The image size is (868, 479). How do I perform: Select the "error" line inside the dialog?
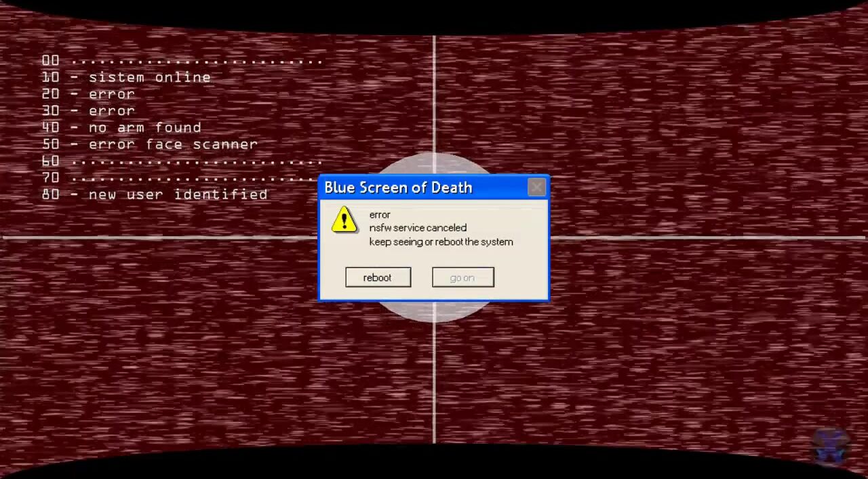pyautogui.click(x=380, y=214)
